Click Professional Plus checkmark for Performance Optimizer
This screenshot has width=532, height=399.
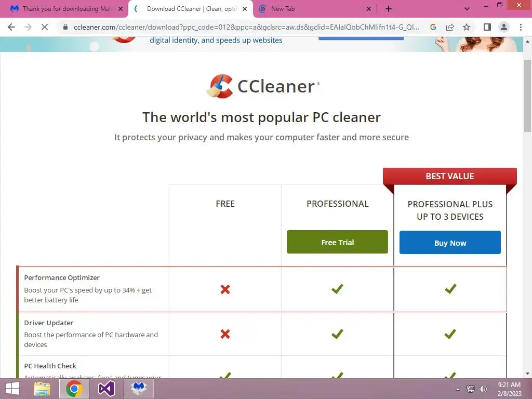[x=450, y=288]
